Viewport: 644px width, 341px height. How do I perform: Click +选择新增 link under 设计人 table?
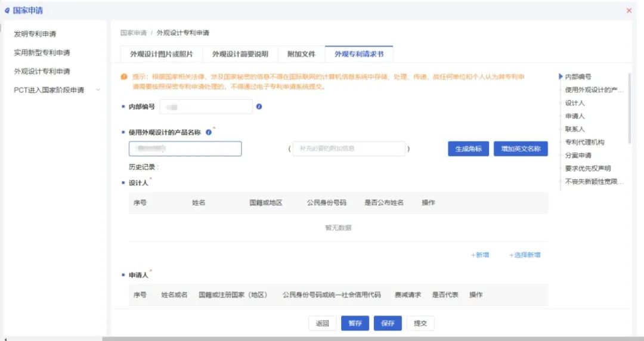[x=524, y=255]
